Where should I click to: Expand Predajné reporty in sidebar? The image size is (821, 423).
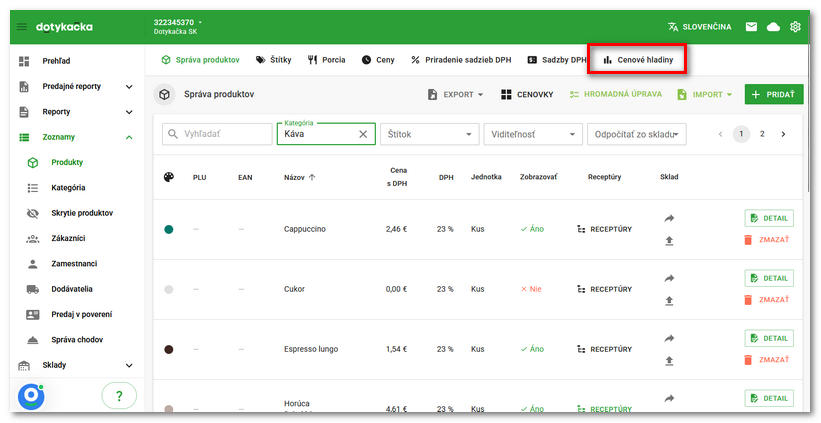(129, 87)
